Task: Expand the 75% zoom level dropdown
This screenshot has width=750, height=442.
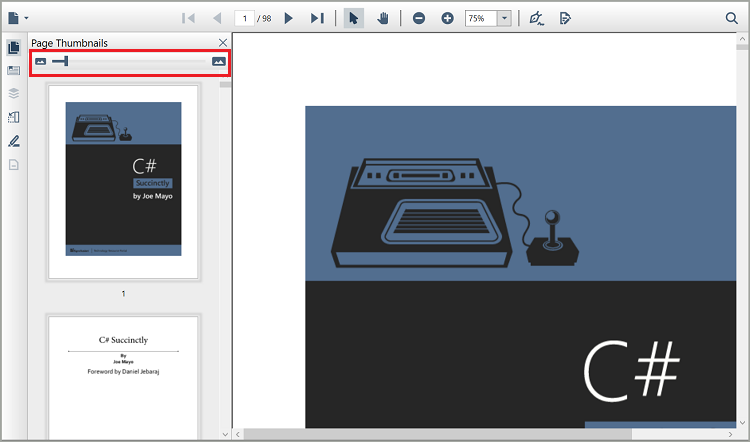Action: (504, 18)
